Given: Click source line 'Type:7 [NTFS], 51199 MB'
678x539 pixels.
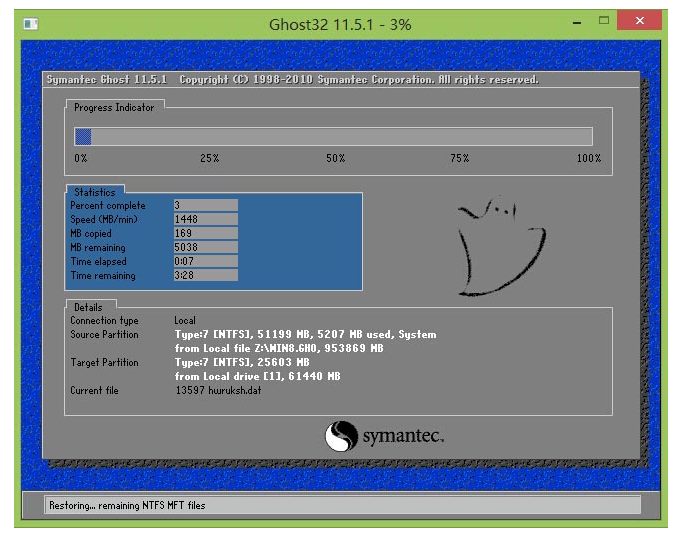Looking at the screenshot, I should pyautogui.click(x=305, y=335).
